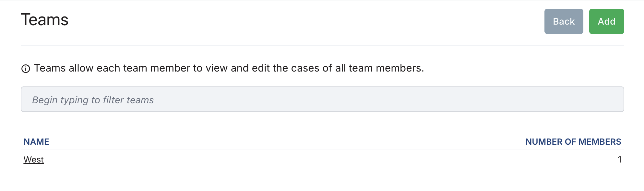Open the West team link
Screen dimensions: 644x191
click(33, 160)
